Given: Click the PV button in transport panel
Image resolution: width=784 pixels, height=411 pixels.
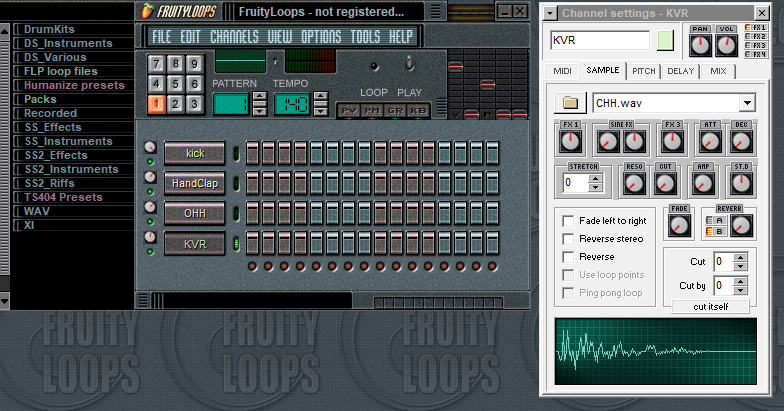Looking at the screenshot, I should click(349, 110).
